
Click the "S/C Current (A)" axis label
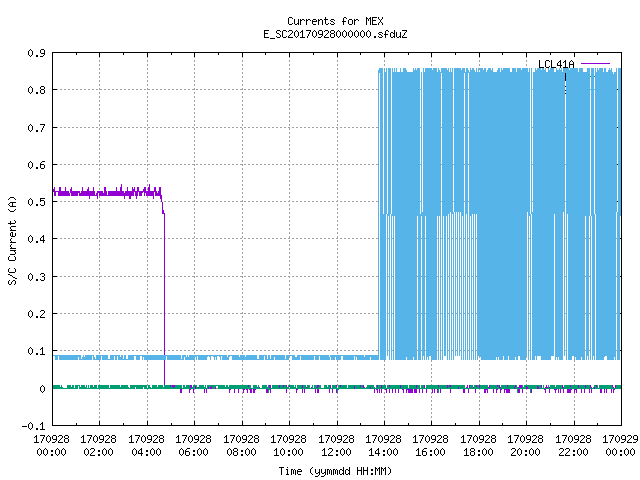[12, 240]
